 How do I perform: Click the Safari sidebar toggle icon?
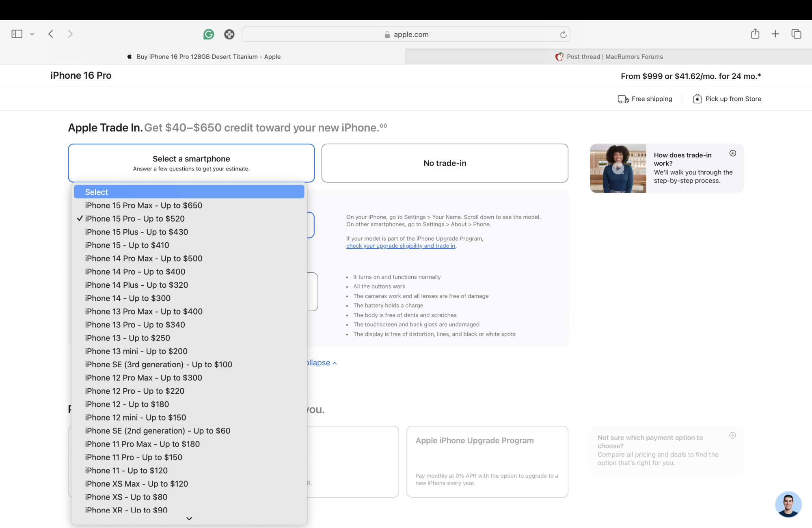17,34
